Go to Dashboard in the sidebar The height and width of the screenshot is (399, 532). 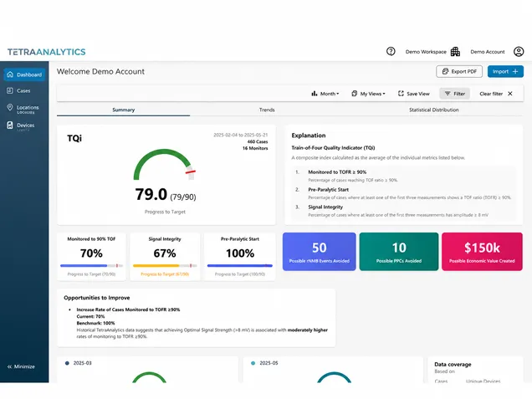click(x=24, y=74)
